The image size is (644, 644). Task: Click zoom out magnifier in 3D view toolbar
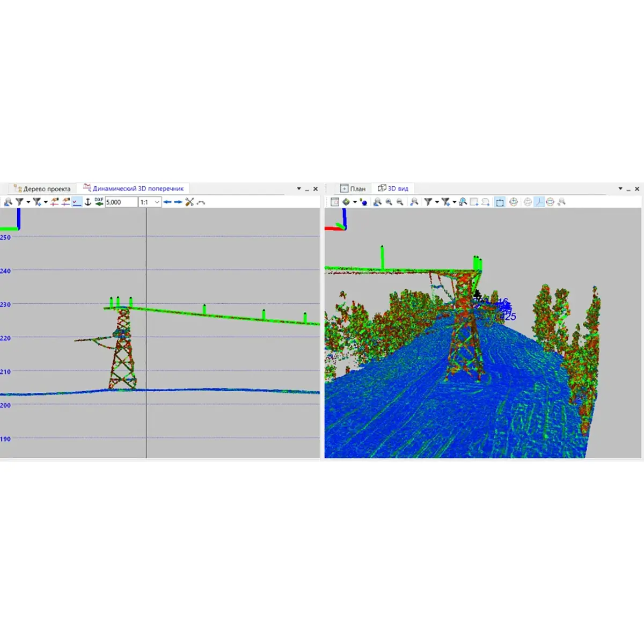(x=400, y=202)
